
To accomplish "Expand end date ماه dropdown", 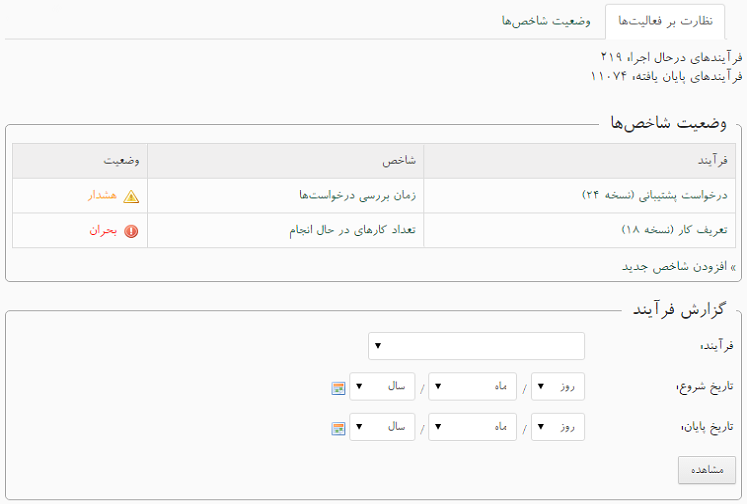I will point(473,427).
